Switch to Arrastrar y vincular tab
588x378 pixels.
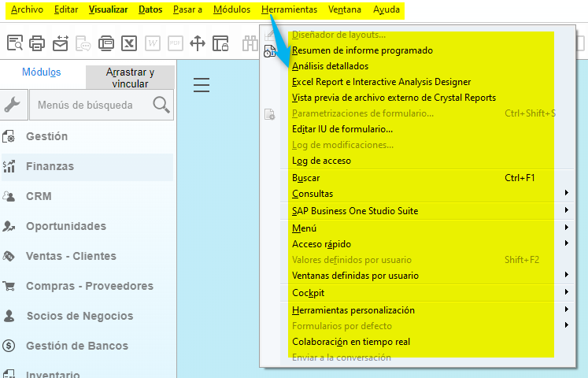point(130,78)
